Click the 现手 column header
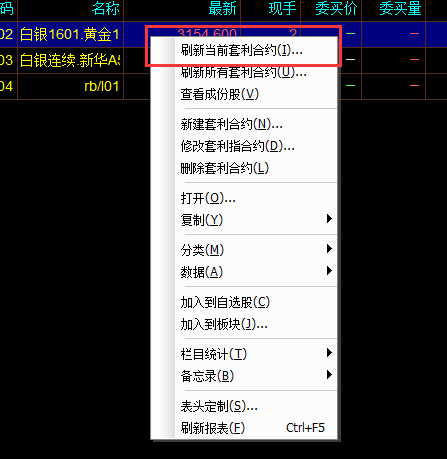The image size is (447, 459). pyautogui.click(x=282, y=8)
